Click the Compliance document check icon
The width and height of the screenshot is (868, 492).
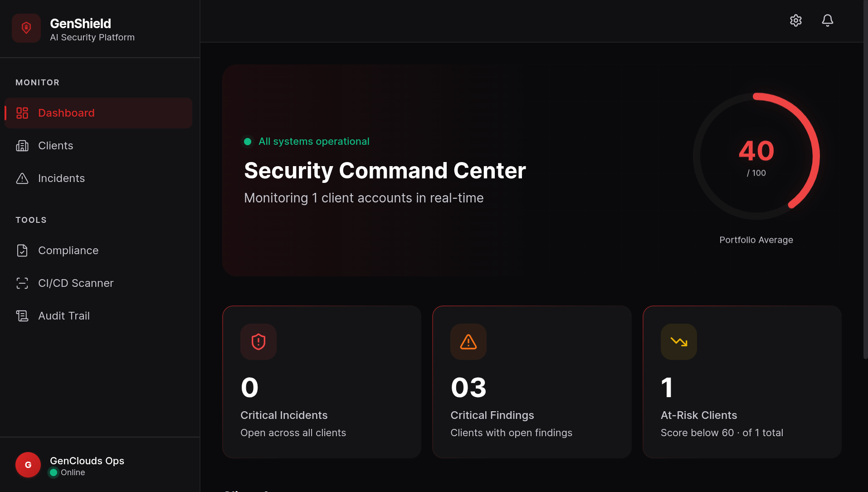tap(22, 251)
